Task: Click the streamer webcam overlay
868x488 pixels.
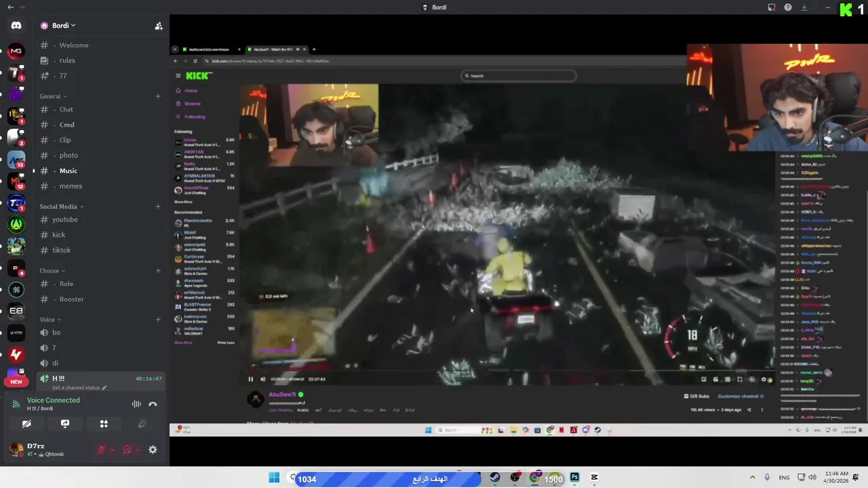Action: [x=778, y=98]
